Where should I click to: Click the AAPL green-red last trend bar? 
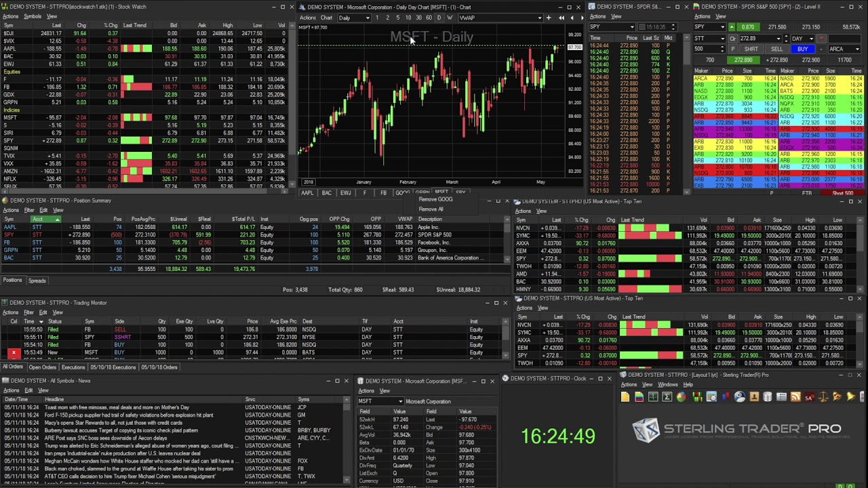[136, 49]
